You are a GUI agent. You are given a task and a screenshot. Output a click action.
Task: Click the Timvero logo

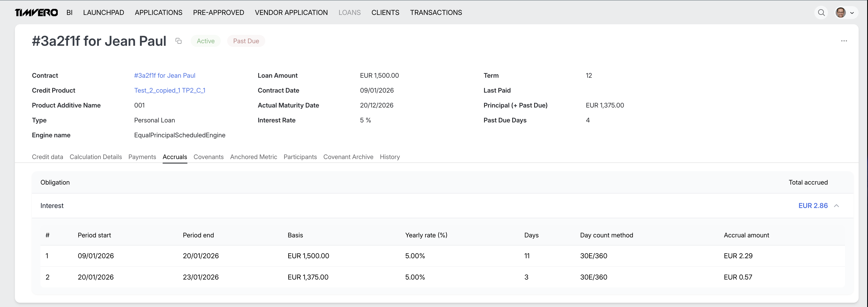36,13
